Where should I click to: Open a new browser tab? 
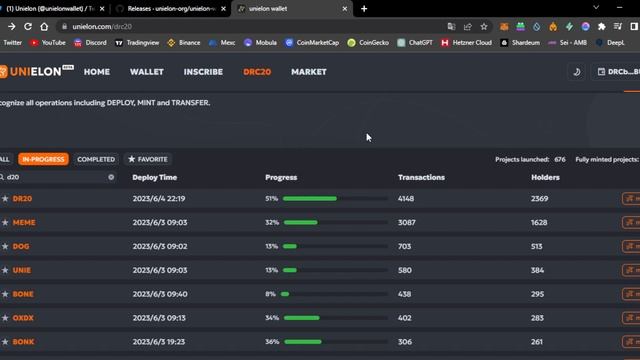point(364,9)
